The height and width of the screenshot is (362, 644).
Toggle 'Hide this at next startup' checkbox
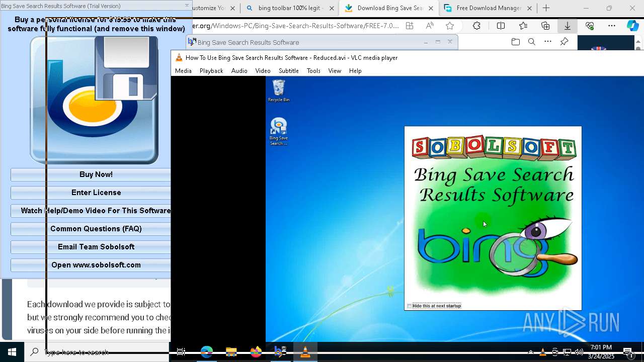(x=410, y=306)
